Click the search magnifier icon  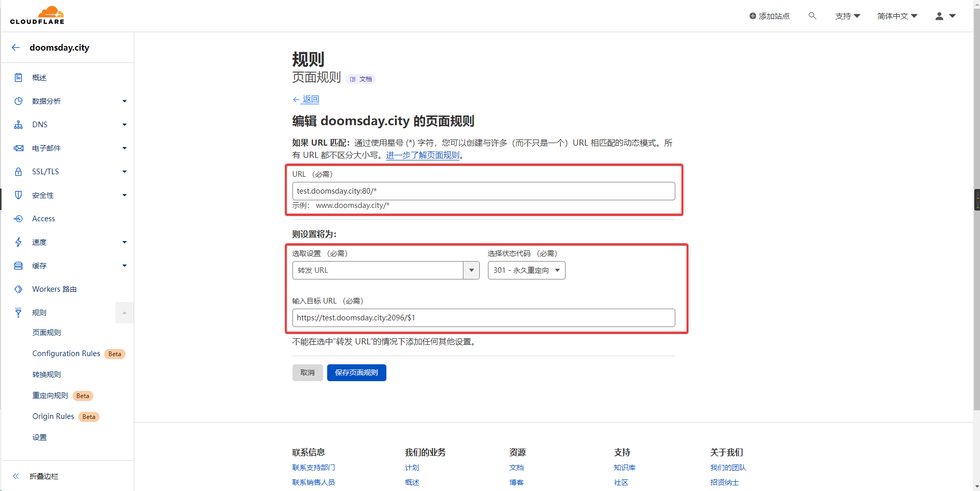tap(812, 16)
